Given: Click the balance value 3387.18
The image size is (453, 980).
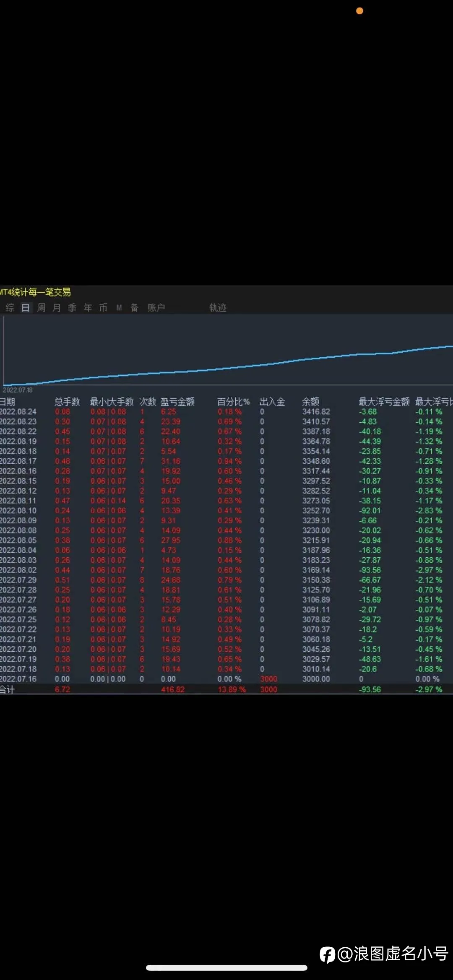Looking at the screenshot, I should (316, 432).
